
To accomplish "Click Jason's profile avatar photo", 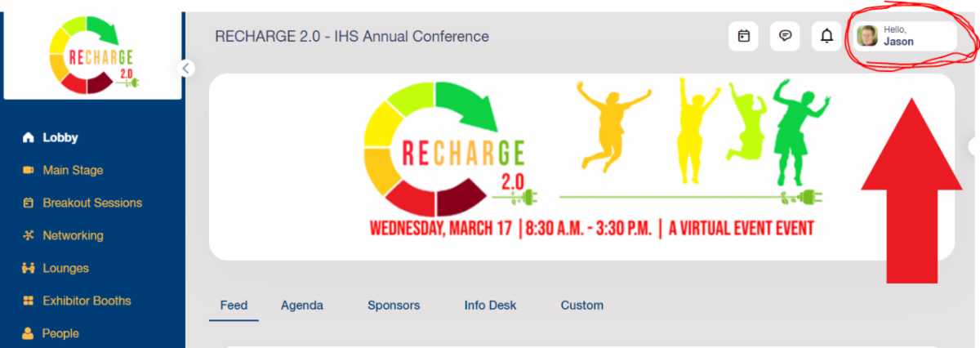I will pos(867,36).
